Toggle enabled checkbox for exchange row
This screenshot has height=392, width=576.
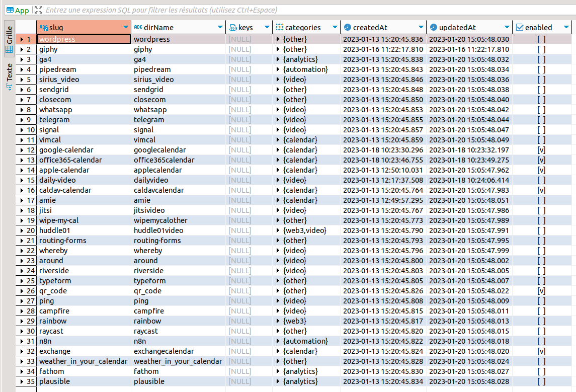(541, 351)
